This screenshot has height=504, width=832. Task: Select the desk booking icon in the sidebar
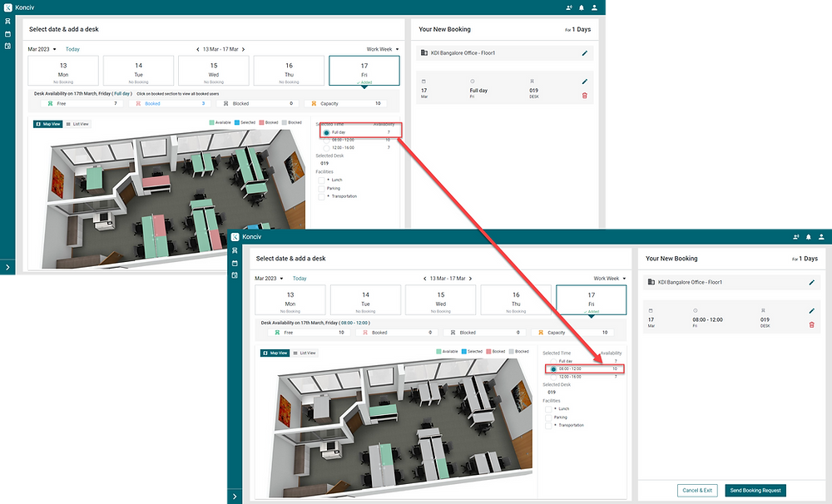click(x=235, y=250)
